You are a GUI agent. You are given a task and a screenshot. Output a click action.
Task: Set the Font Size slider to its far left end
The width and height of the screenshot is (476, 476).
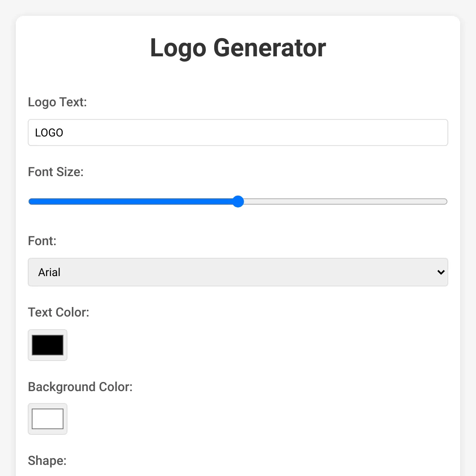[29, 202]
